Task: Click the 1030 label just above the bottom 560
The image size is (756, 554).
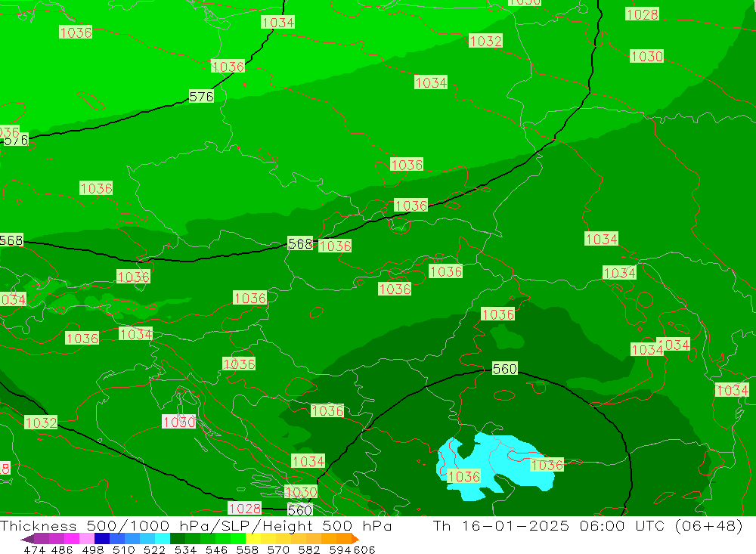Action: click(301, 492)
